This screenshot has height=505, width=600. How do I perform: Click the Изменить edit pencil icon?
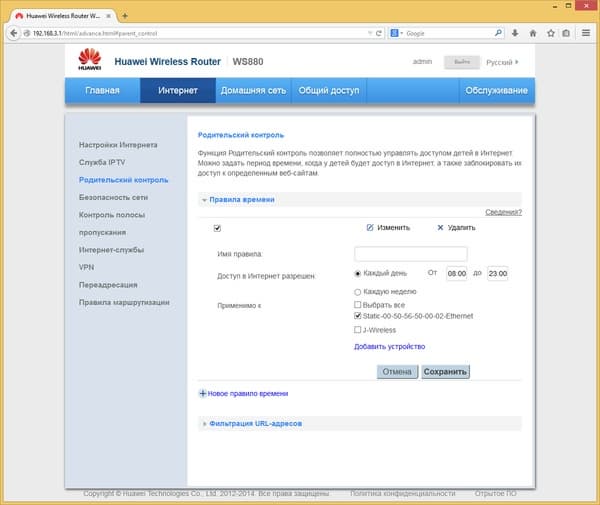(x=370, y=228)
